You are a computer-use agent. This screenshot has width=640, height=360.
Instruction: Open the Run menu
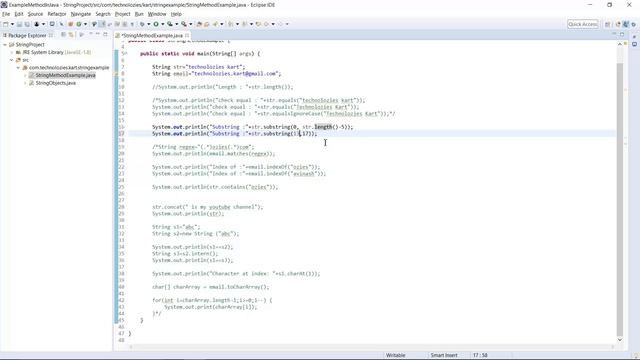pyautogui.click(x=139, y=14)
